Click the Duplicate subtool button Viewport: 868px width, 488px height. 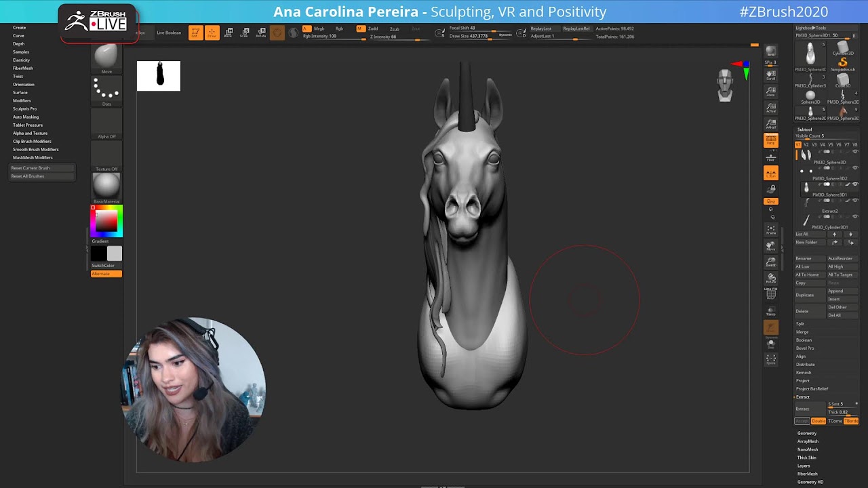coord(805,295)
